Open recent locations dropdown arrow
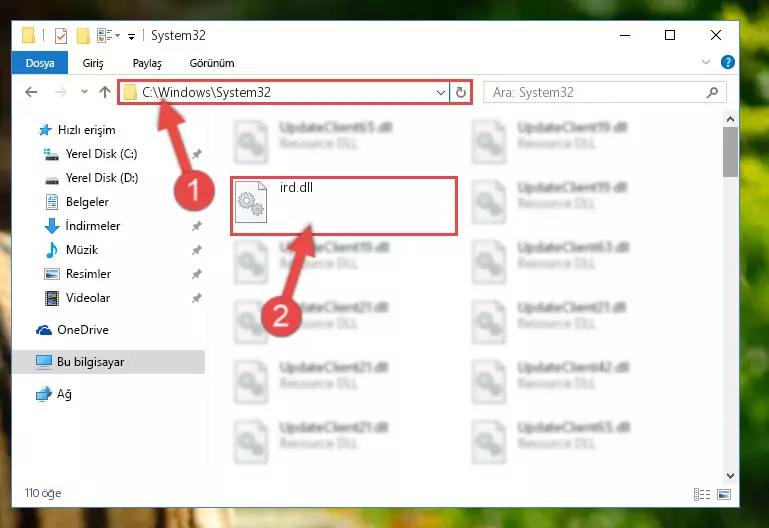This screenshot has height=528, width=769. pyautogui.click(x=84, y=91)
